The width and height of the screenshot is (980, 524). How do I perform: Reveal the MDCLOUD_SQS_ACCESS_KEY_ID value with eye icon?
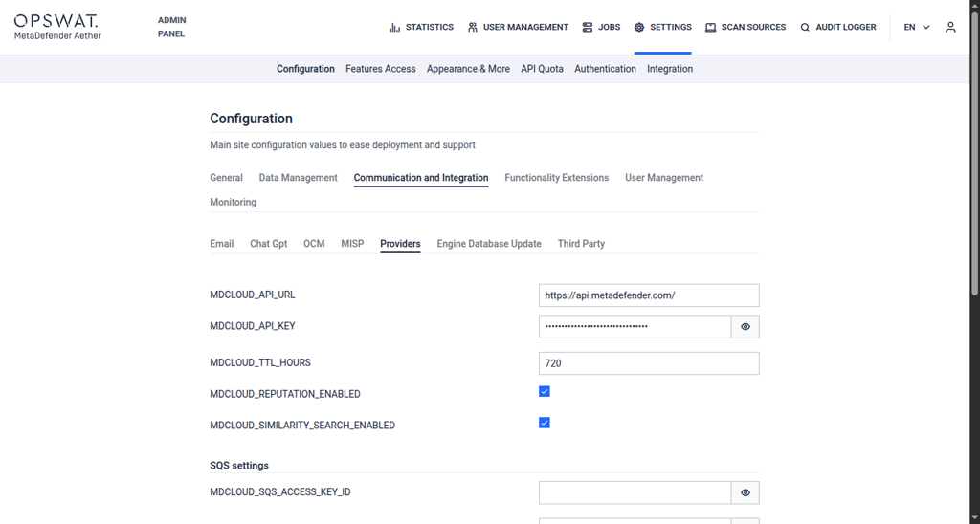coord(746,493)
